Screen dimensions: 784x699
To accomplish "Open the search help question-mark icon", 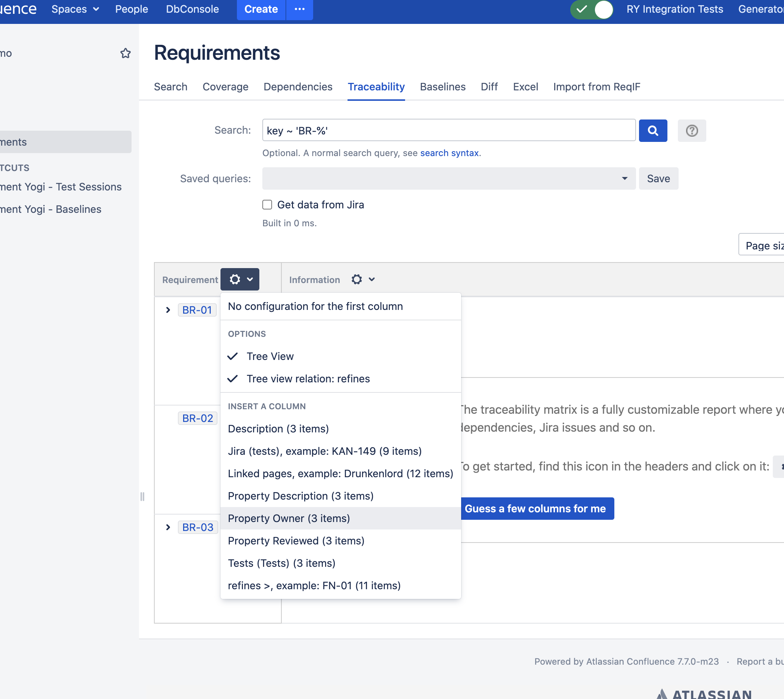I will pos(691,131).
